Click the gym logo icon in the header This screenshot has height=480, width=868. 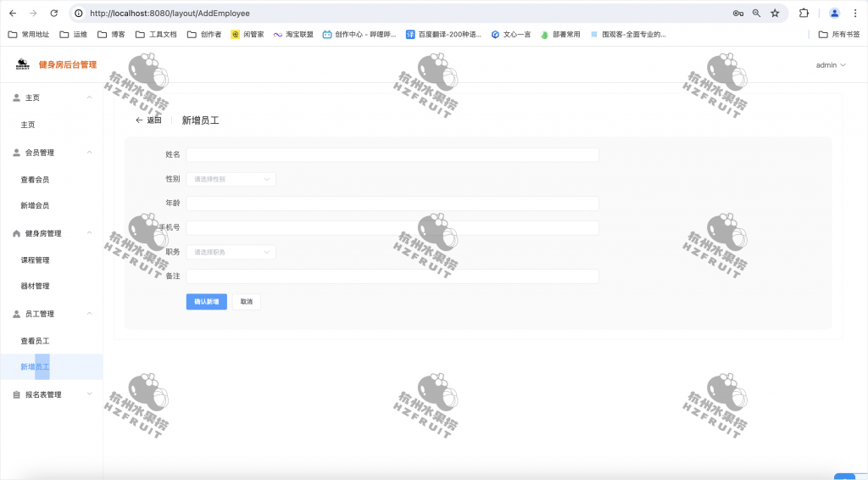(23, 64)
